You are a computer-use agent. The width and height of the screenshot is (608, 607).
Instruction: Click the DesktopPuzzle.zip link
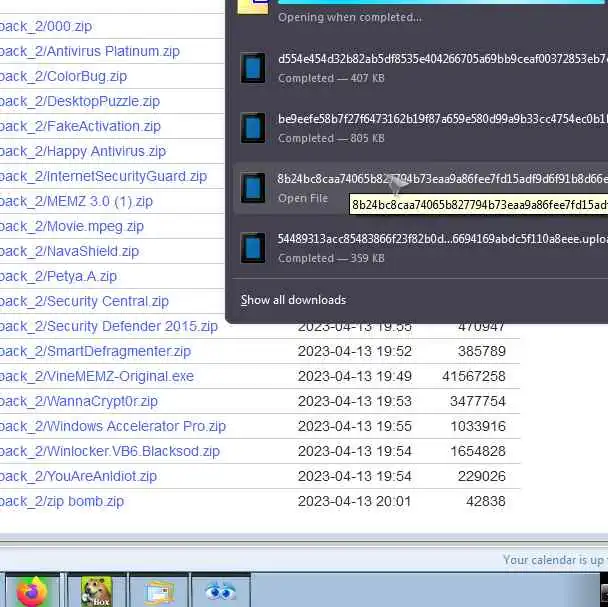(79, 101)
